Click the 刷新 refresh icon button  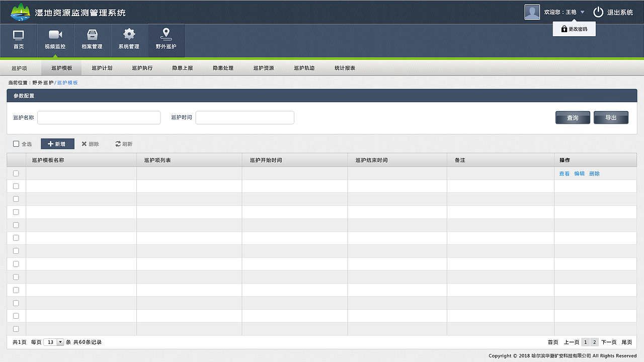[124, 144]
